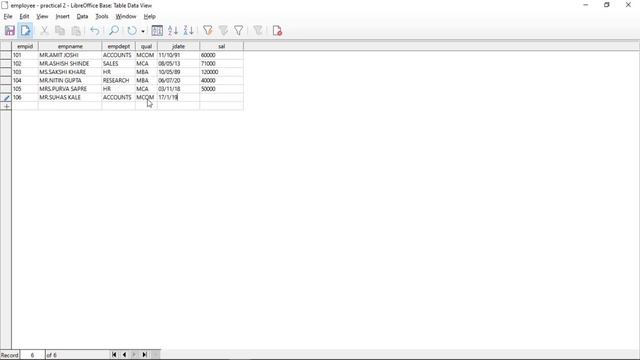
Task: Click the Data to Text document icon
Action: click(x=277, y=31)
